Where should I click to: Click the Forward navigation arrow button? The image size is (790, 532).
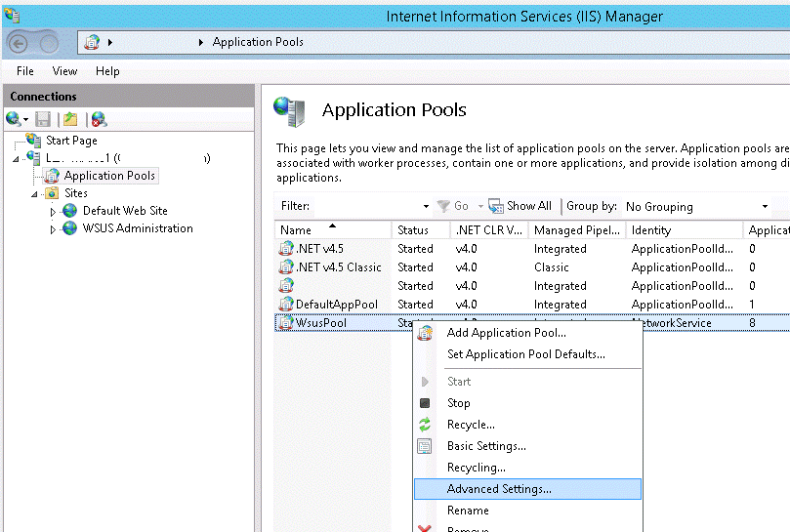coord(49,44)
